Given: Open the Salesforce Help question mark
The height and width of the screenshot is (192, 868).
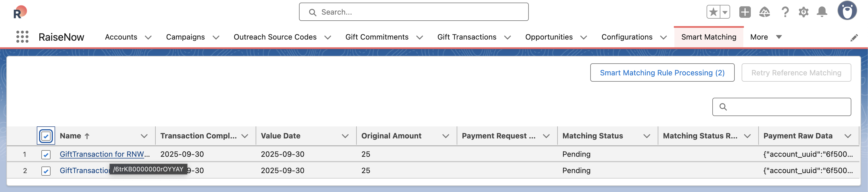Looking at the screenshot, I should (x=785, y=12).
